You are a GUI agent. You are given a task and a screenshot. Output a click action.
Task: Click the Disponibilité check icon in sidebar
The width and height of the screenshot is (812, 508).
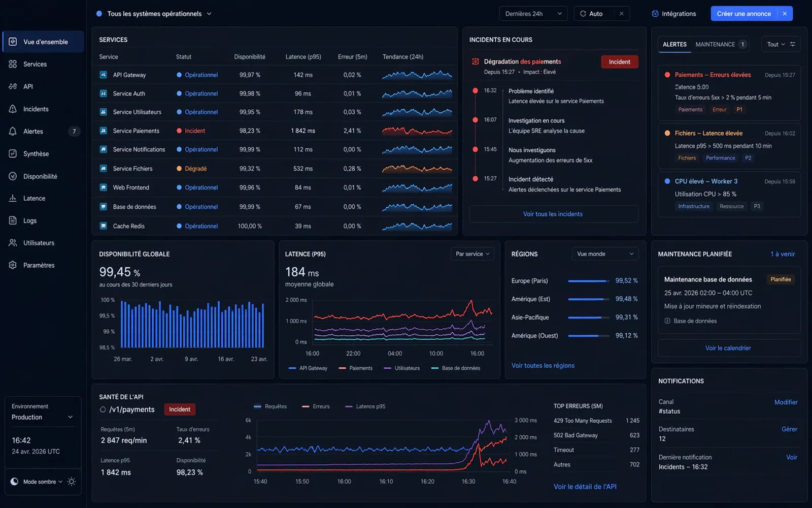[13, 176]
